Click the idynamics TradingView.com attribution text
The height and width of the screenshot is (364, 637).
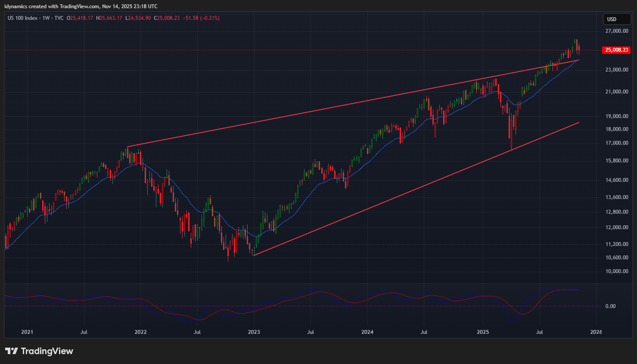tap(81, 6)
